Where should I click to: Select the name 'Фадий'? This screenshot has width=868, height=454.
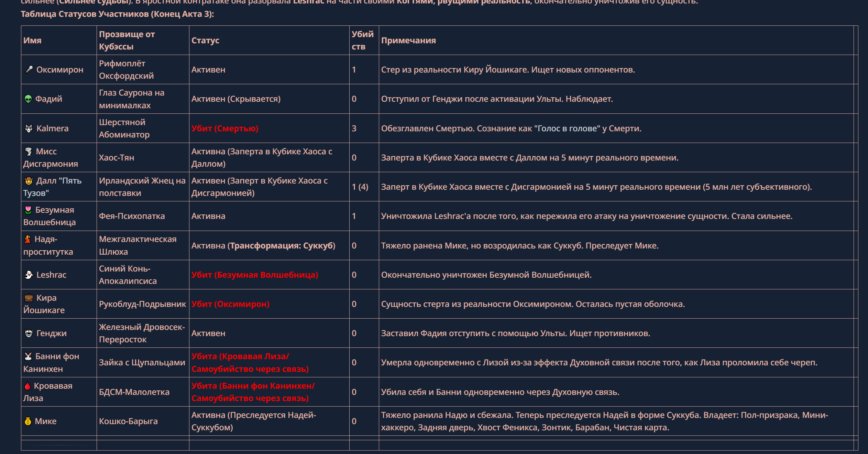tap(49, 99)
